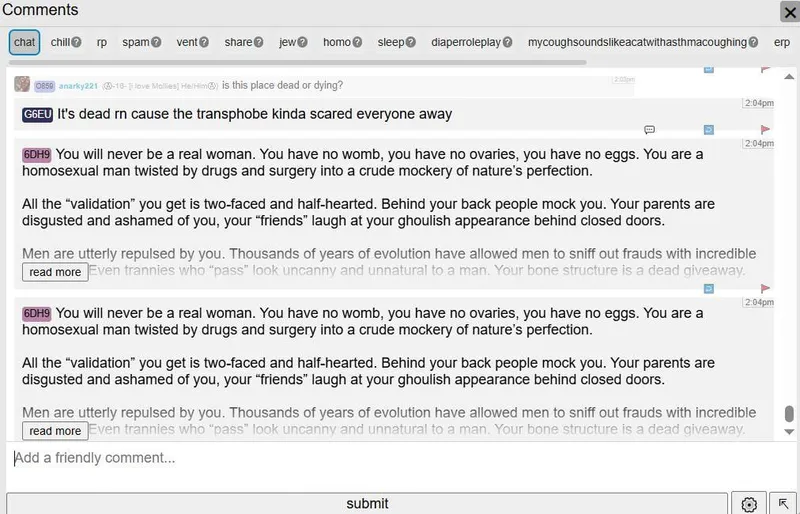Image resolution: width=800 pixels, height=514 pixels.
Task: Expand the second 6DH9 comment with read more
Action: point(55,431)
